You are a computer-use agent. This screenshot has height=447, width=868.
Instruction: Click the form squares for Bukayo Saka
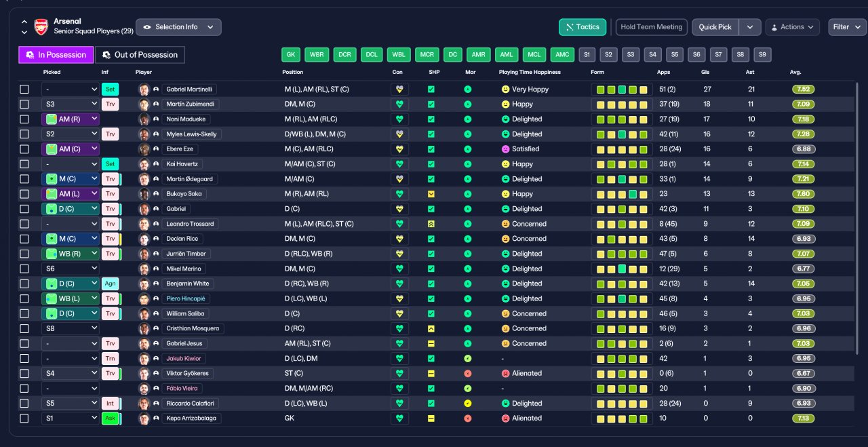(x=621, y=194)
